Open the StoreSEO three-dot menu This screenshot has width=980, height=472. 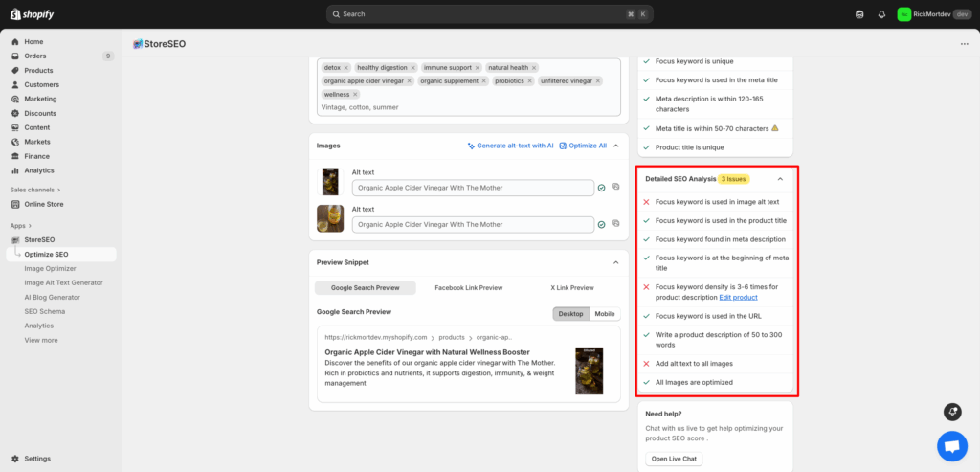coord(960,44)
